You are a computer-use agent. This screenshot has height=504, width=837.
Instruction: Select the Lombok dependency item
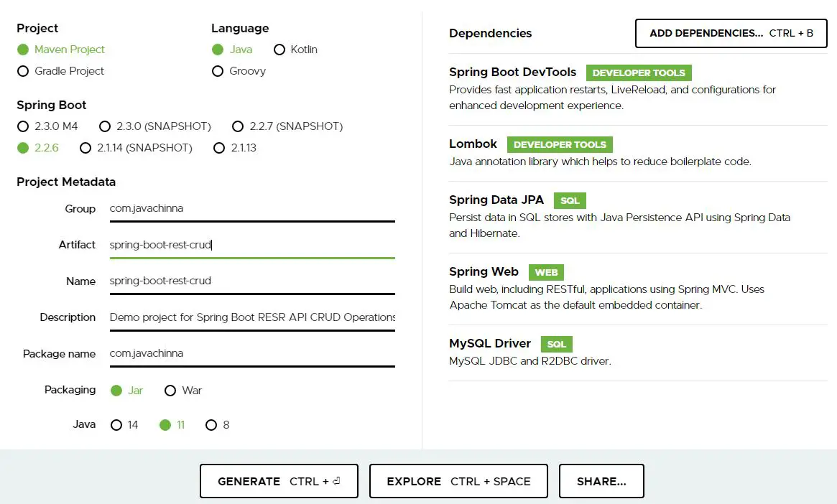point(473,144)
